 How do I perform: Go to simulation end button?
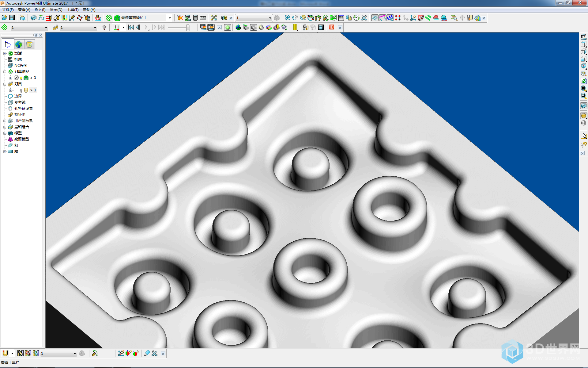161,27
